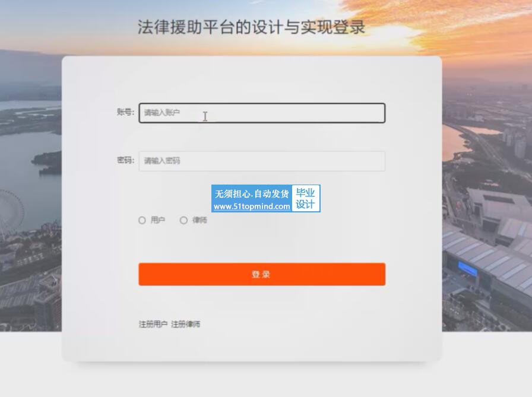Viewport: 532px width, 397px height.
Task: Click the www.51topmind.com watermark link
Action: 252,206
